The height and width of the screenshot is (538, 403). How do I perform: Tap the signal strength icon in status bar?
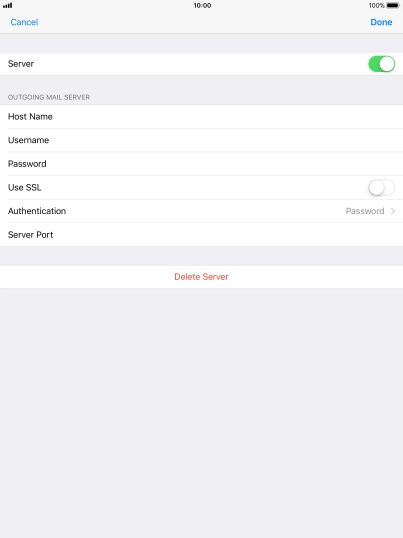(8, 5)
